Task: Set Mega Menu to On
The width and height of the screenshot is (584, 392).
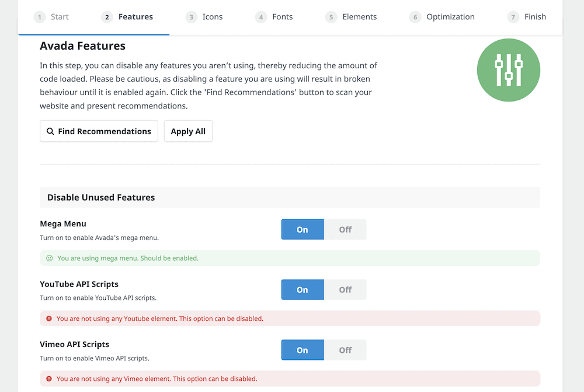Action: point(303,230)
